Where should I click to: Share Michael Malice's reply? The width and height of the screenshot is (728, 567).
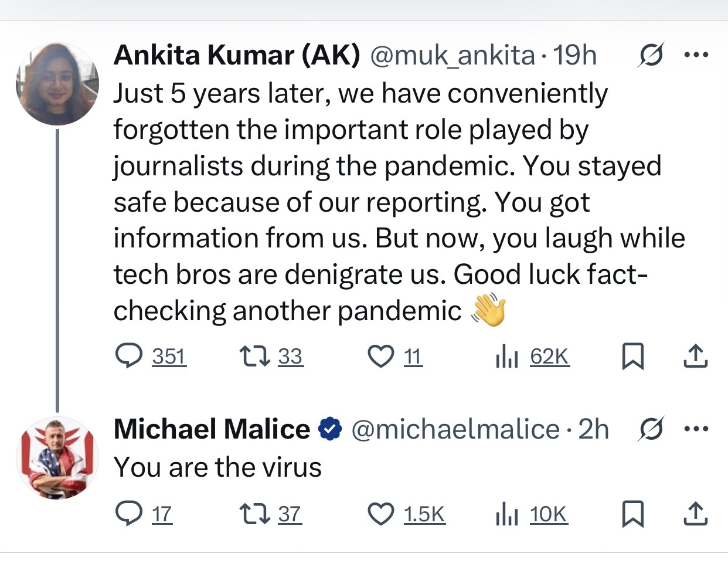tap(696, 514)
